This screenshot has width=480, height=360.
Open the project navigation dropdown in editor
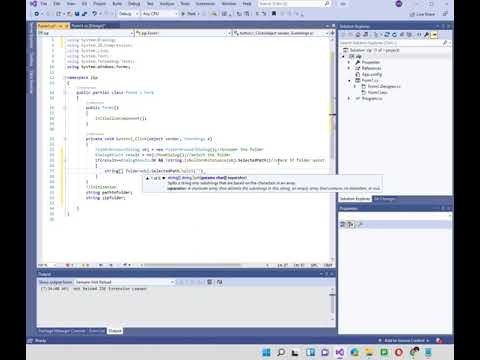click(86, 33)
